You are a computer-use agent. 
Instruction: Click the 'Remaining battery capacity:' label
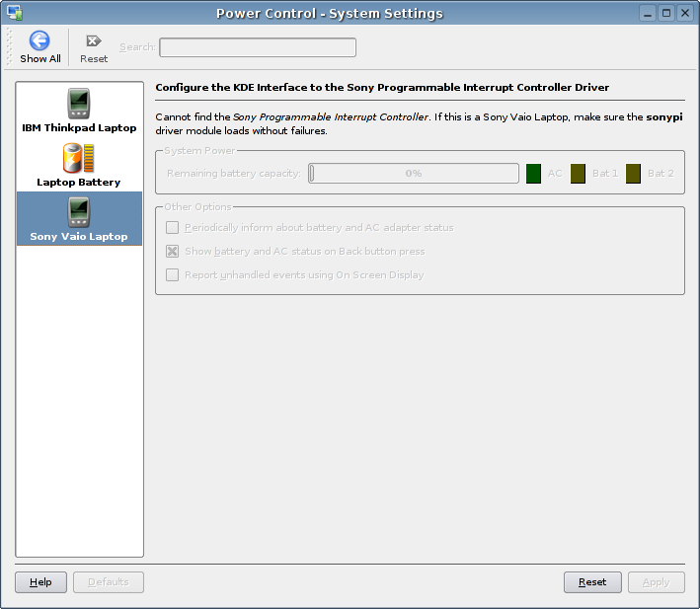[233, 173]
